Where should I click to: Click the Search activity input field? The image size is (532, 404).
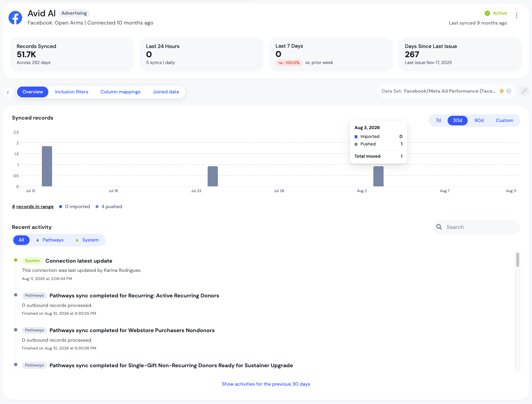point(477,227)
